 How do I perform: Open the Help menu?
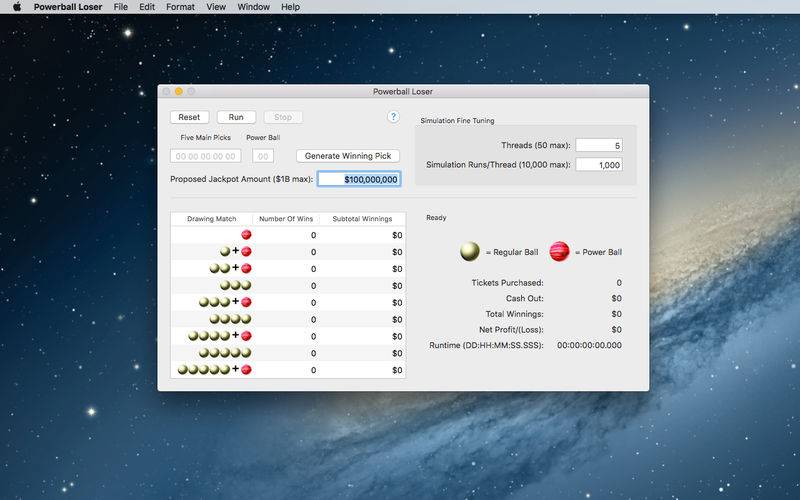click(x=290, y=7)
